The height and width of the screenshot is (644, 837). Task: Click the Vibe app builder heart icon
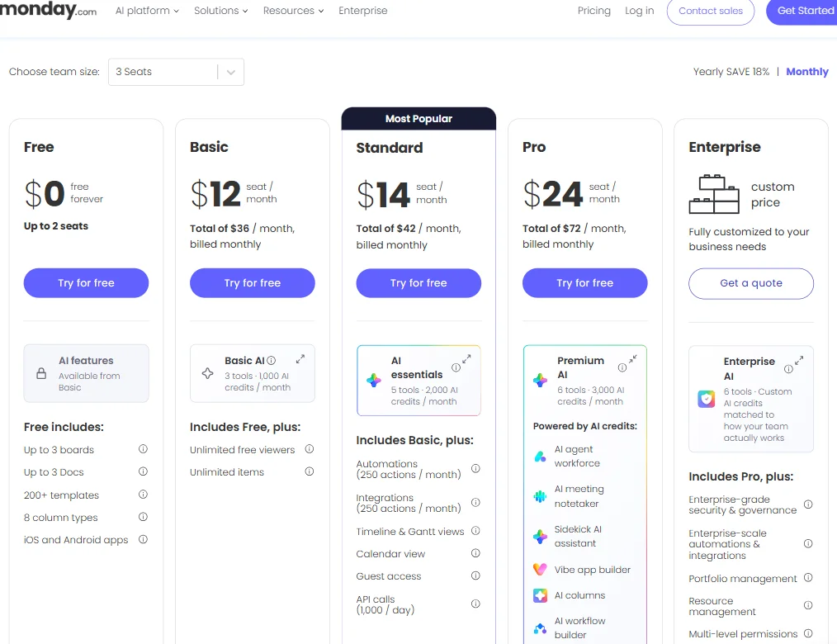pos(540,569)
